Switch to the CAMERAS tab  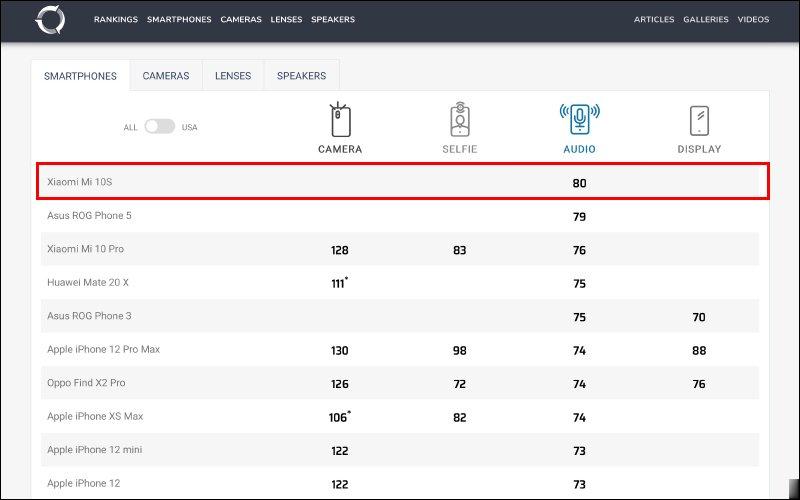pos(166,76)
